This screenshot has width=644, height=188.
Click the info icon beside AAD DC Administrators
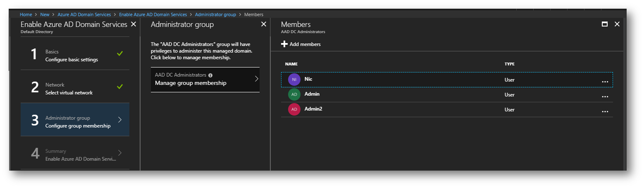coord(210,75)
